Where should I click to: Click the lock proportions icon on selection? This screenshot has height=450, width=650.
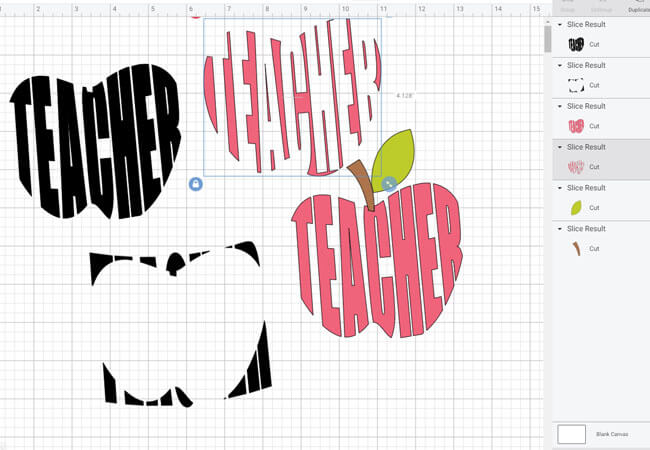(x=196, y=184)
